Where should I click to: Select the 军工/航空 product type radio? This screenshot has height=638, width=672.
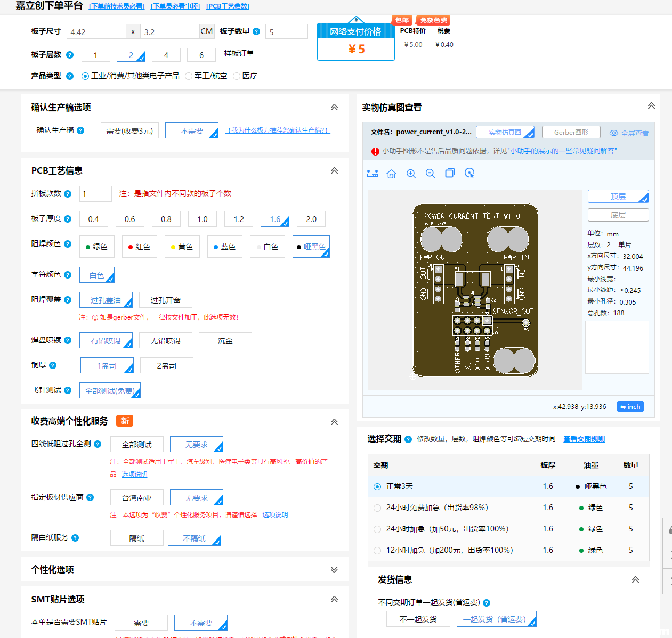click(188, 76)
